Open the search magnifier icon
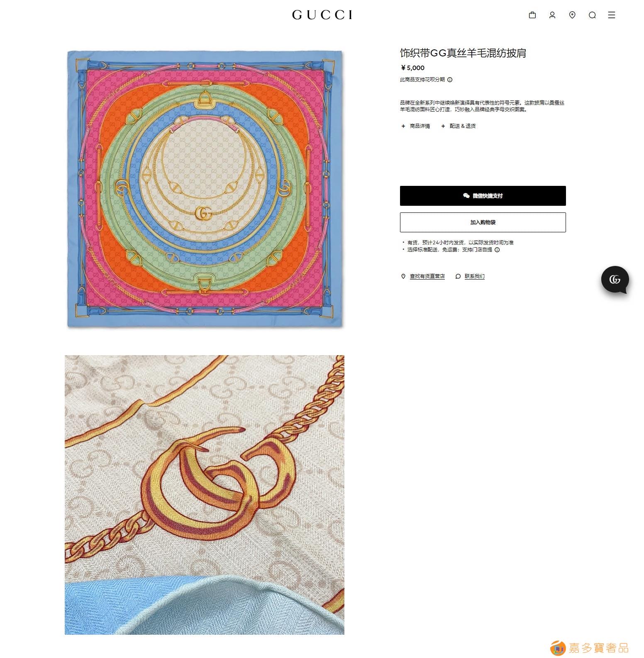 pyautogui.click(x=592, y=15)
